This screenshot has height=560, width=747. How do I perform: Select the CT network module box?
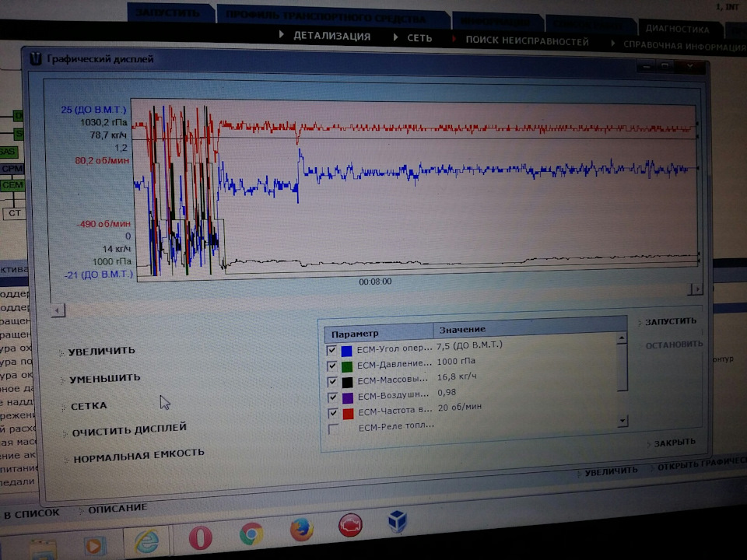point(14,213)
